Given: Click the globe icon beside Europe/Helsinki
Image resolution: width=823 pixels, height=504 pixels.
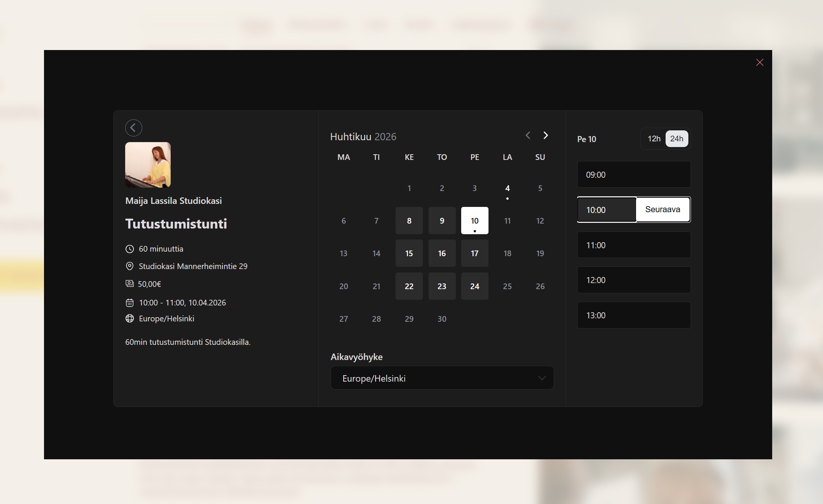Looking at the screenshot, I should [130, 319].
